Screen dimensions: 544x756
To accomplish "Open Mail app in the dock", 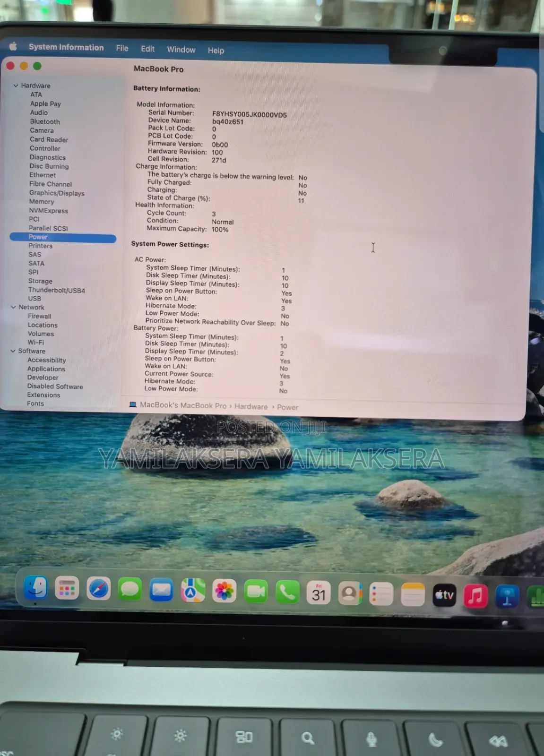I will coord(161,591).
